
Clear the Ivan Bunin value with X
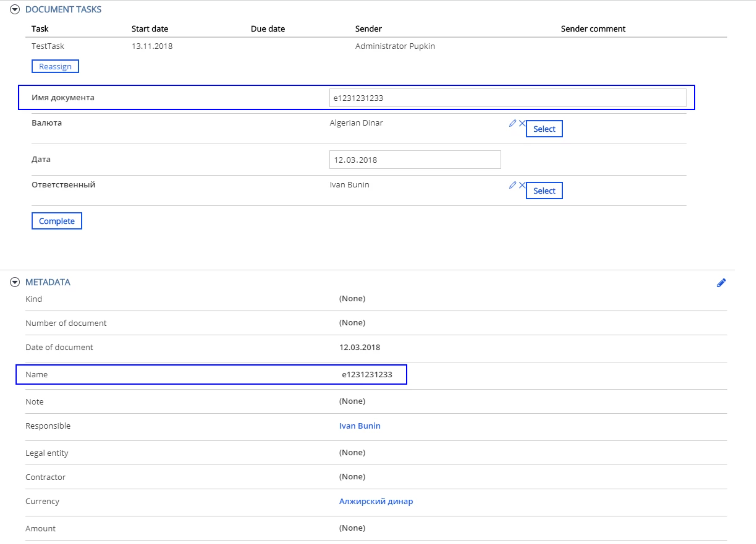(522, 185)
